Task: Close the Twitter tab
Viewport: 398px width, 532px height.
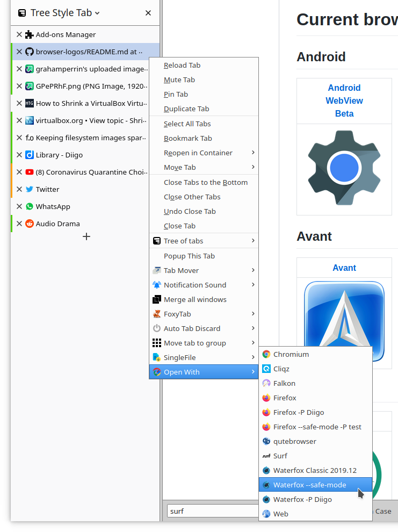Action: [19, 189]
